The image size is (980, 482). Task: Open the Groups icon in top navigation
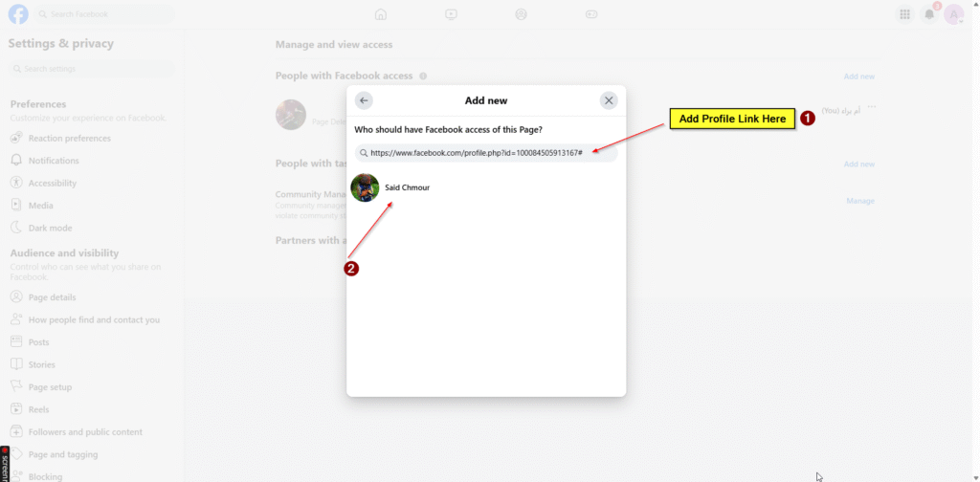tap(521, 14)
